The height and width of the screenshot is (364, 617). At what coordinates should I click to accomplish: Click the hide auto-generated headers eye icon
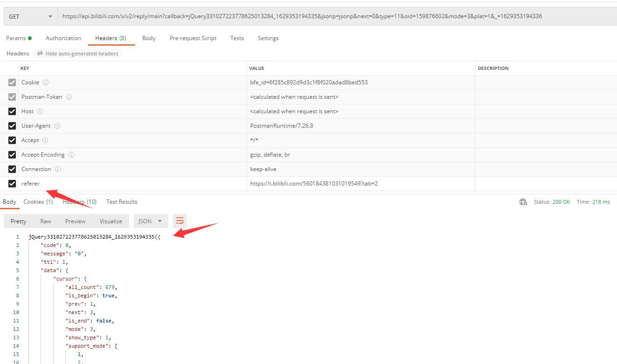coord(41,53)
